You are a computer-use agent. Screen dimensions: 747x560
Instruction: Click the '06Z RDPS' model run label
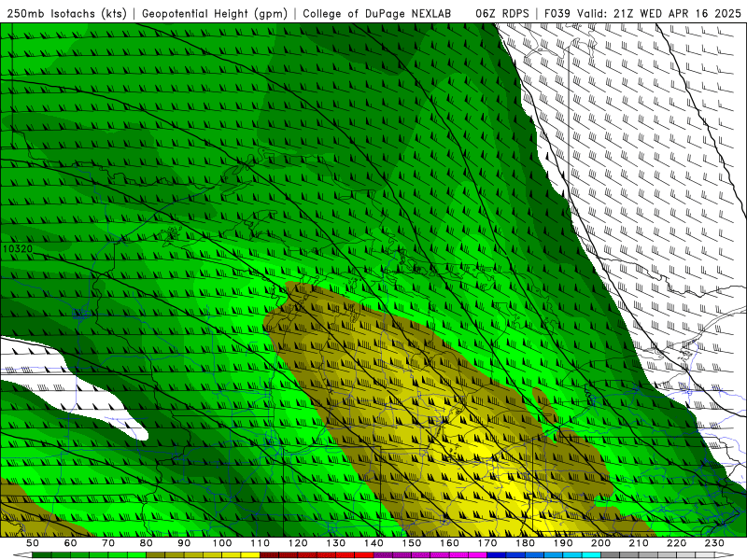click(x=501, y=13)
